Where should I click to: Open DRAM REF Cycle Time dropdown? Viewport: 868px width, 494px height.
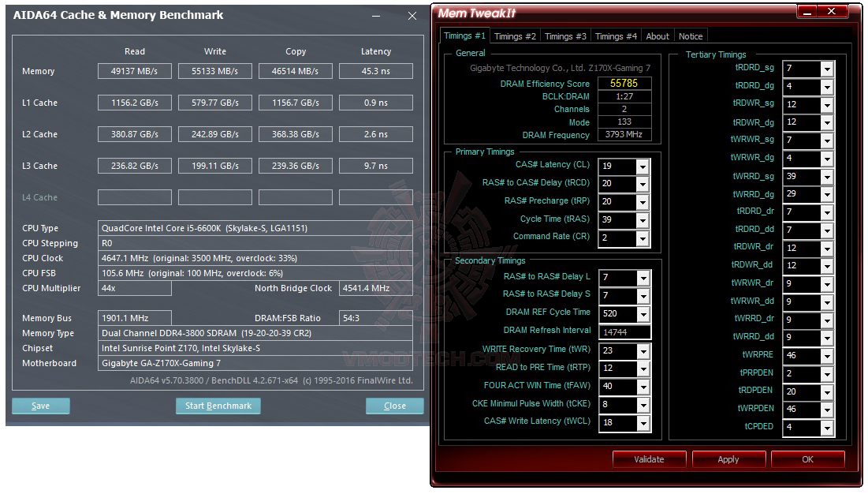(x=643, y=314)
